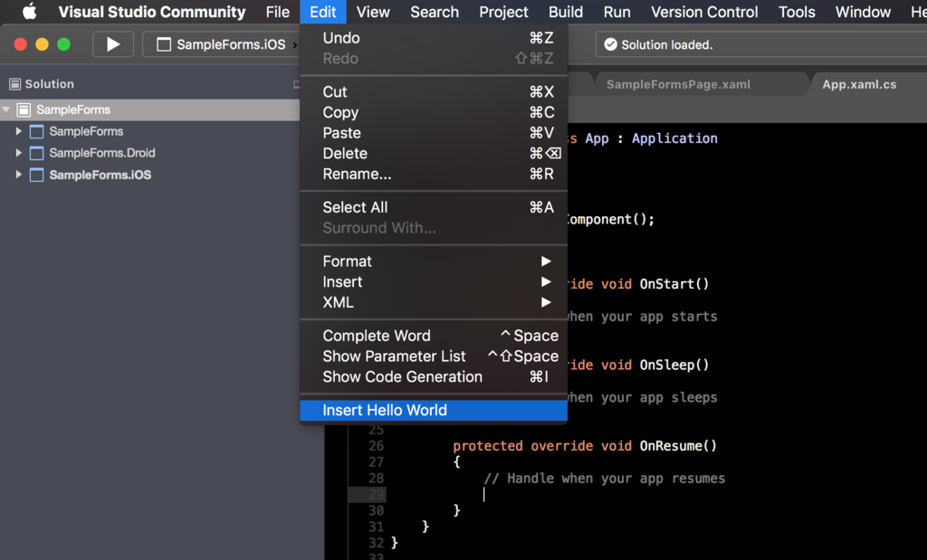927x560 pixels.
Task: Choose Cut from the Edit menu
Action: click(434, 91)
